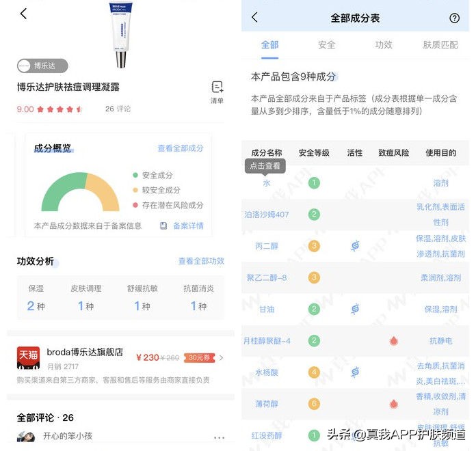
Task: Tap the 柔润剂,溶剂 purpose text
Action: [440, 277]
